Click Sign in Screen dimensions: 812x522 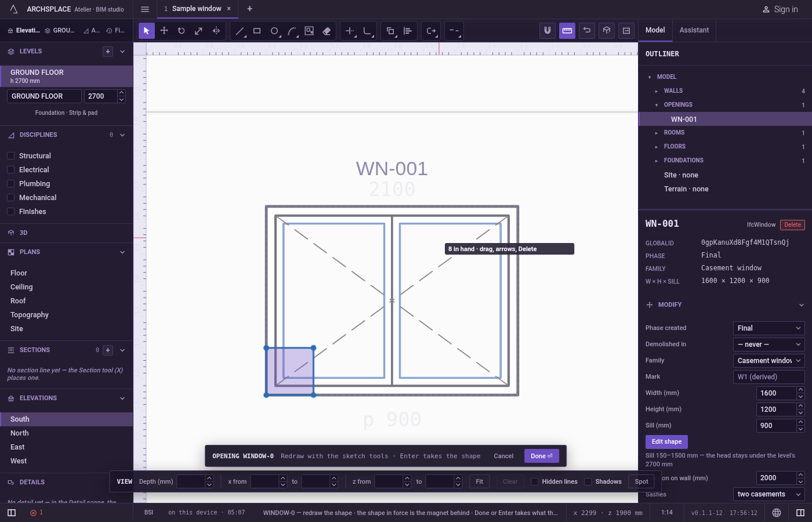[x=780, y=9]
